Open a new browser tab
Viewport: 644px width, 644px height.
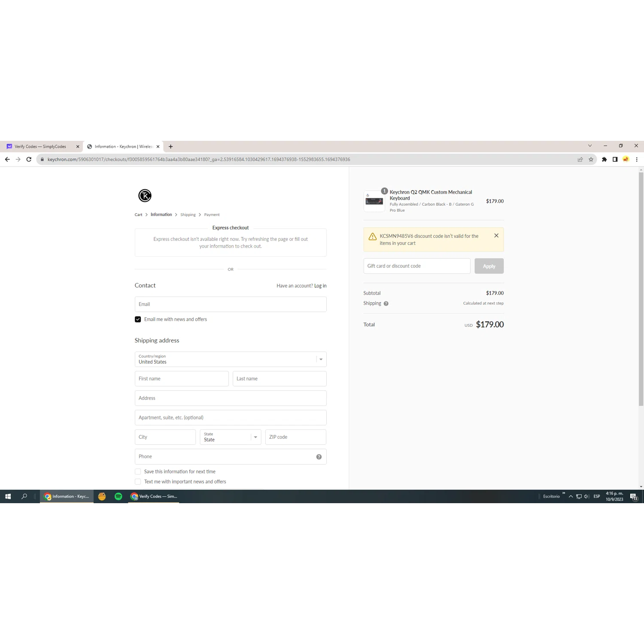coord(171,146)
